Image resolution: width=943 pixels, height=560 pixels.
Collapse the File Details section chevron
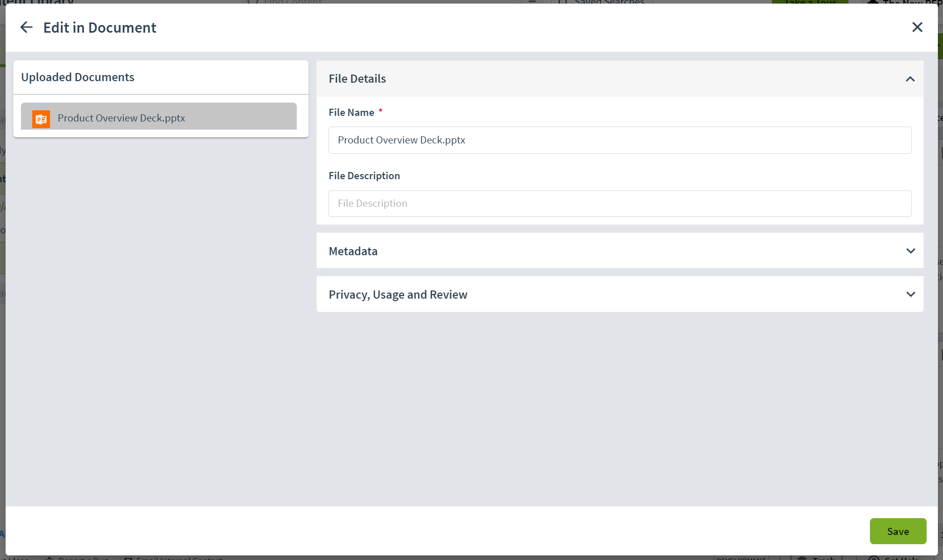click(x=910, y=79)
